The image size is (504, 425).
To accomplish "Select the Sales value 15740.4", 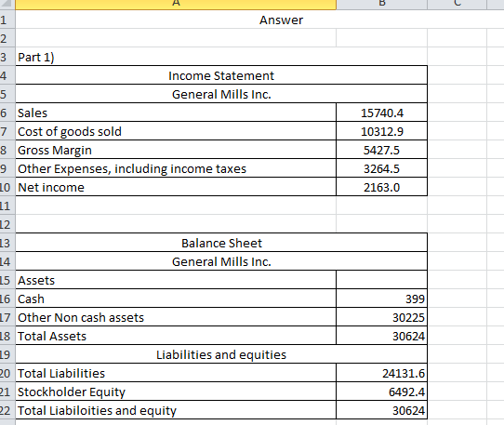I will 381,113.
